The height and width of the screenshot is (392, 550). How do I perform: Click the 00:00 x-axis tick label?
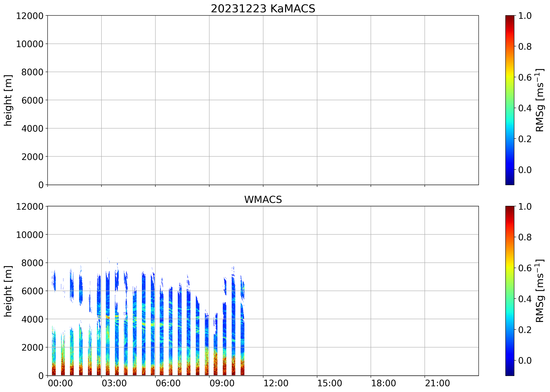point(60,383)
